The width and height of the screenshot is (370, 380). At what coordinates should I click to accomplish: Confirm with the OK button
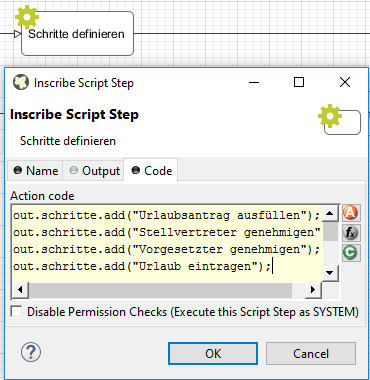point(213,353)
